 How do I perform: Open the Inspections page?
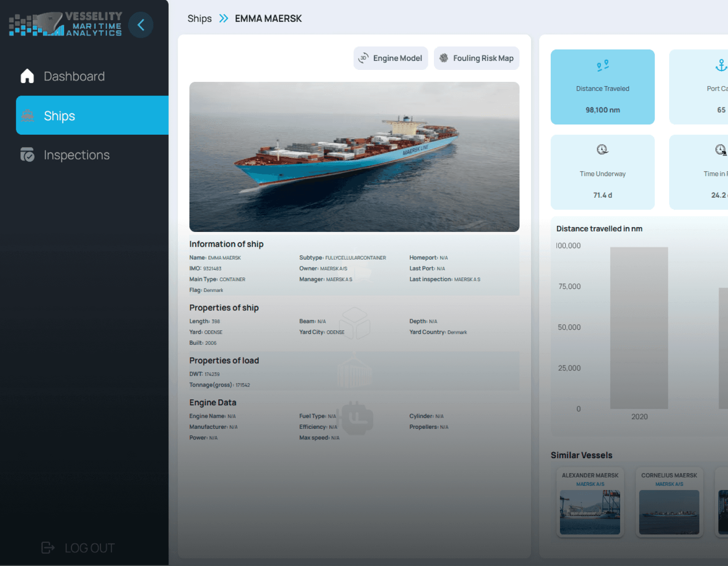click(x=77, y=155)
